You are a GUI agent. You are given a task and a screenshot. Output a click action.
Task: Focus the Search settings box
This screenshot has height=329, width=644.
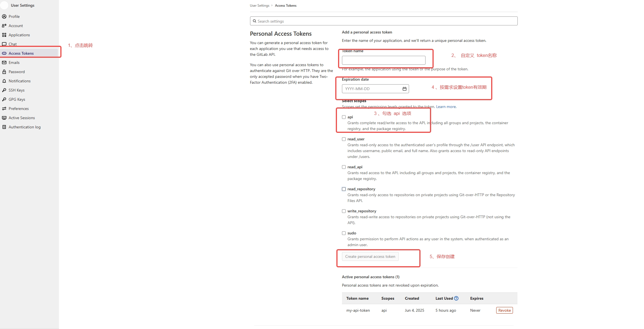point(383,21)
